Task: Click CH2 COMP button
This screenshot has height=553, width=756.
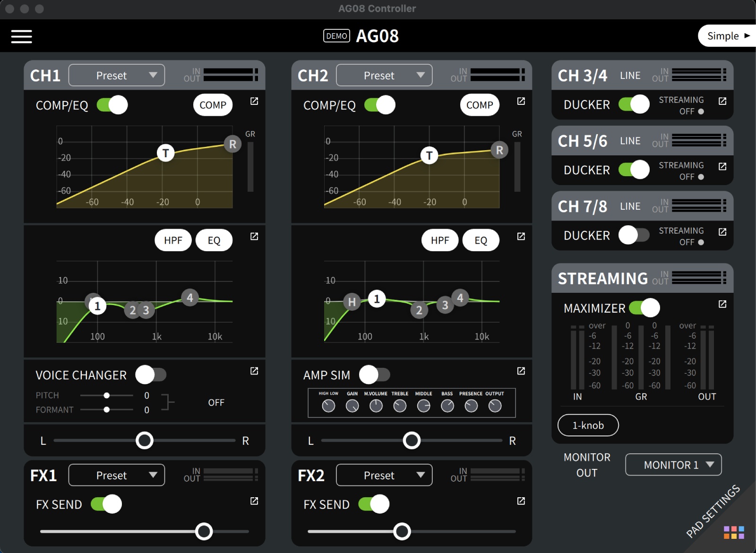Action: point(480,105)
